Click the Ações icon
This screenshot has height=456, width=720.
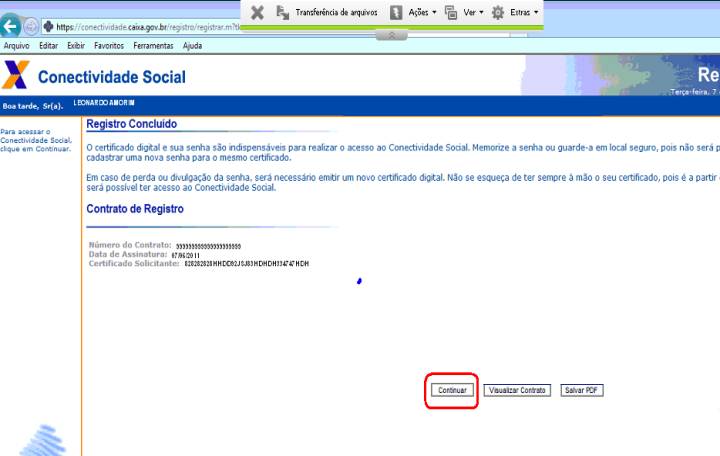pyautogui.click(x=396, y=12)
